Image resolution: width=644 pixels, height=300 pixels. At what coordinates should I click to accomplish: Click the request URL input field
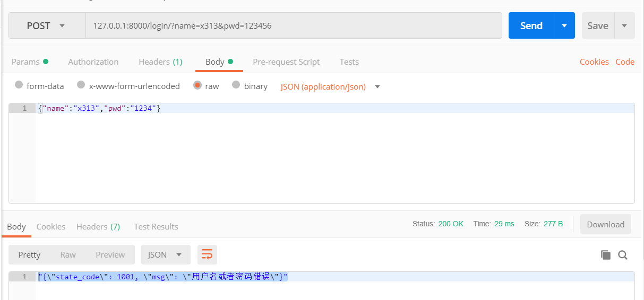coord(294,25)
